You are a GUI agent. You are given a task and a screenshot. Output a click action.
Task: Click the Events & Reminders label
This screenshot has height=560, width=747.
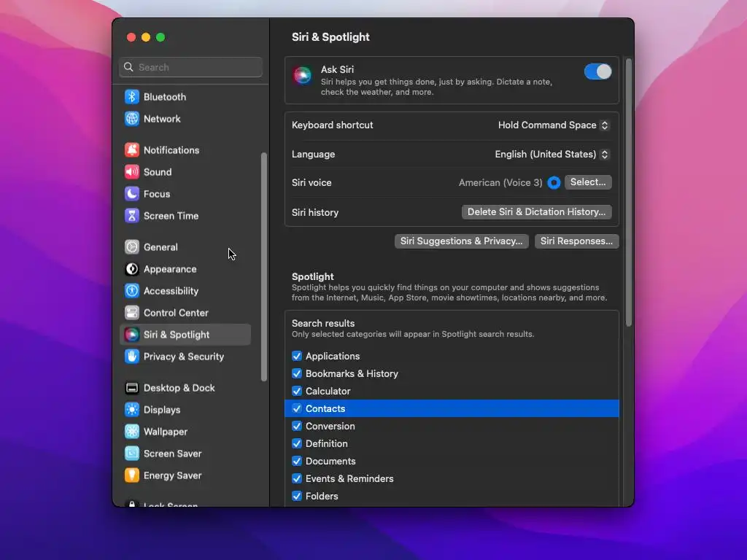click(349, 478)
